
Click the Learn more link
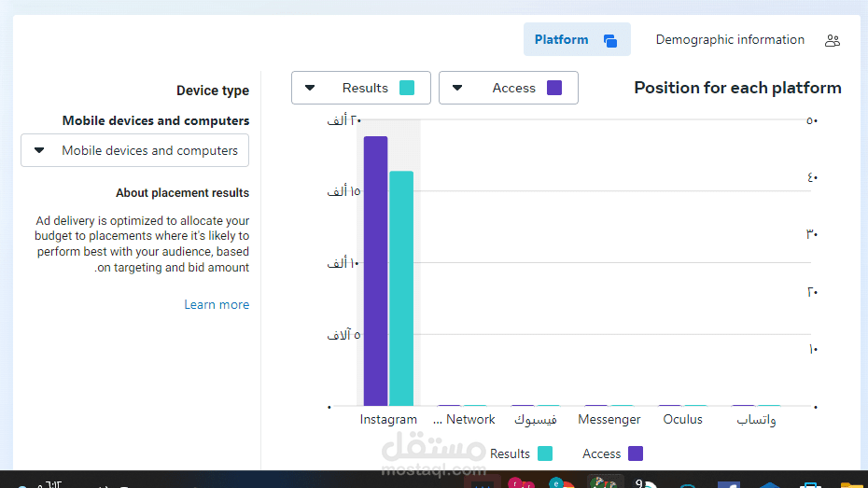(217, 304)
